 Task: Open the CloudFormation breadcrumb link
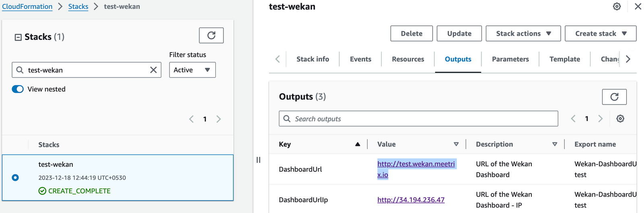click(27, 6)
